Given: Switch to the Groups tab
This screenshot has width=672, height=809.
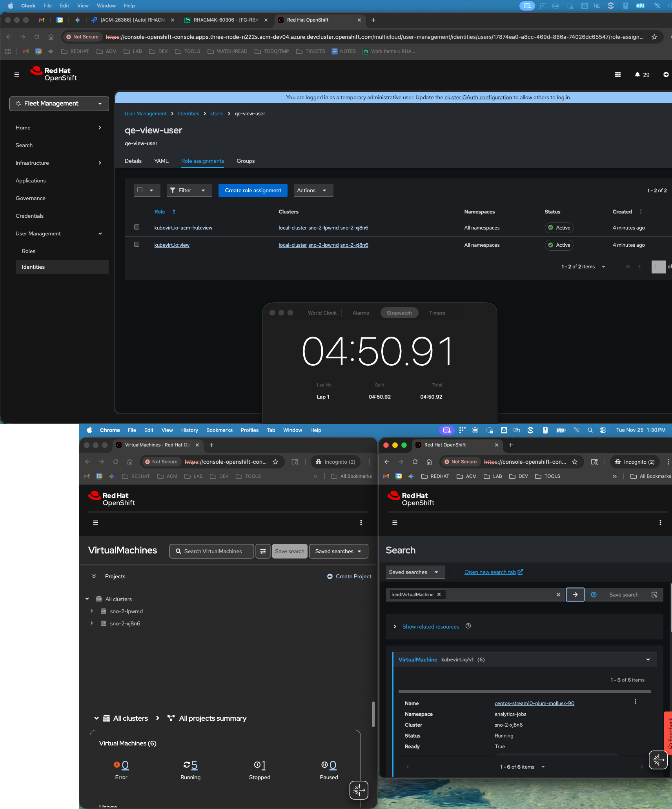Looking at the screenshot, I should tap(246, 161).
